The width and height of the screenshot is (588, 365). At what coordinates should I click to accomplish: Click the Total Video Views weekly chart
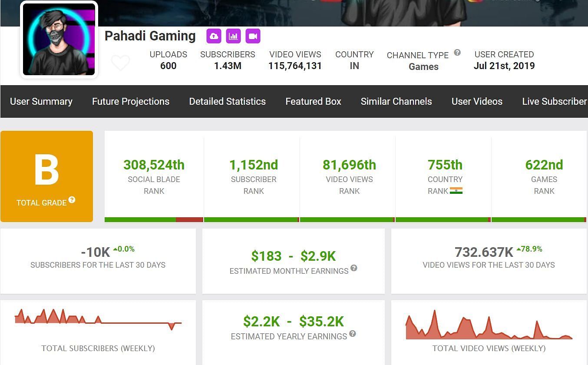[489, 326]
